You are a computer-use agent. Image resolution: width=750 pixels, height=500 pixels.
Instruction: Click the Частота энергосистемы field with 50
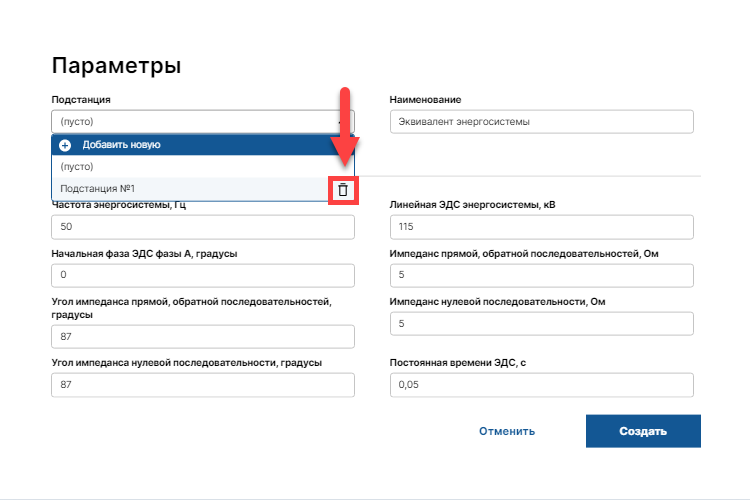(x=203, y=227)
